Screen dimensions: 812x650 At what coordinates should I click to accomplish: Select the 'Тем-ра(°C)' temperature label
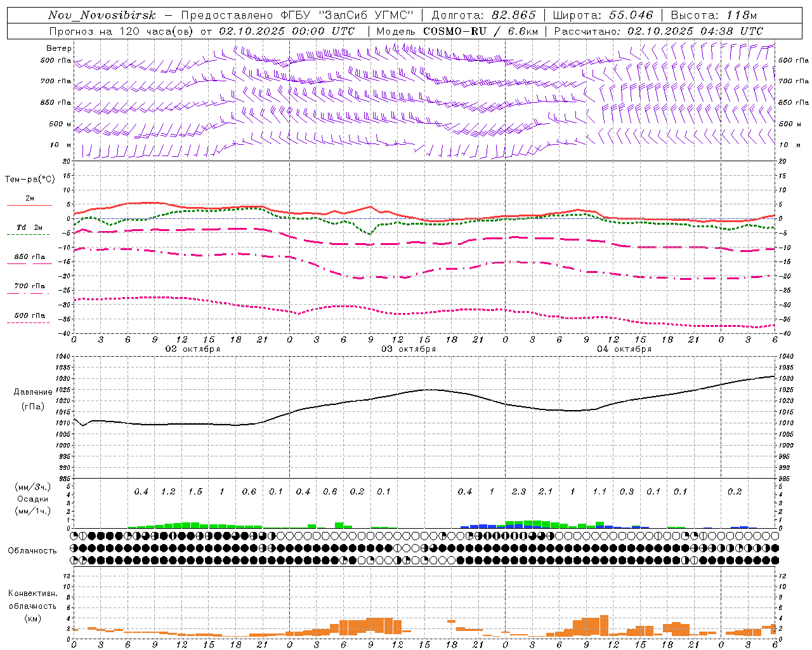(x=30, y=180)
